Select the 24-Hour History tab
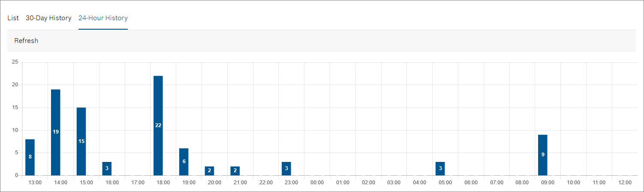The width and height of the screenshot is (644, 192). [x=103, y=18]
